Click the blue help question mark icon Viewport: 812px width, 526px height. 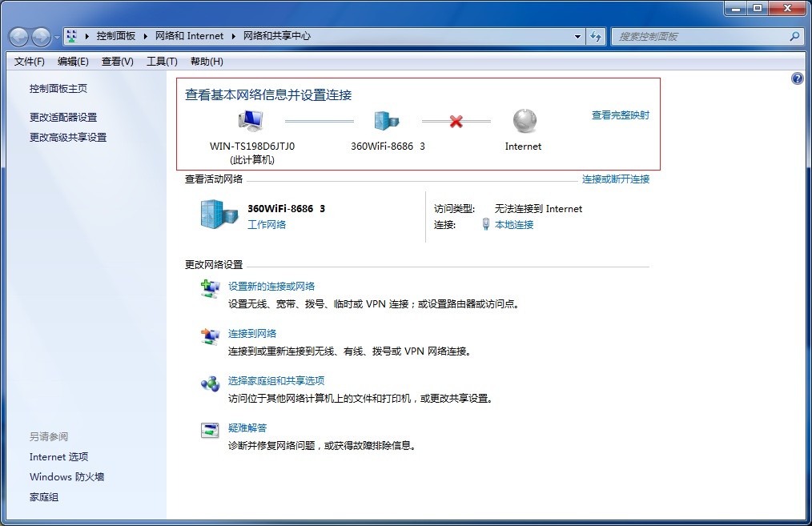coord(797,78)
